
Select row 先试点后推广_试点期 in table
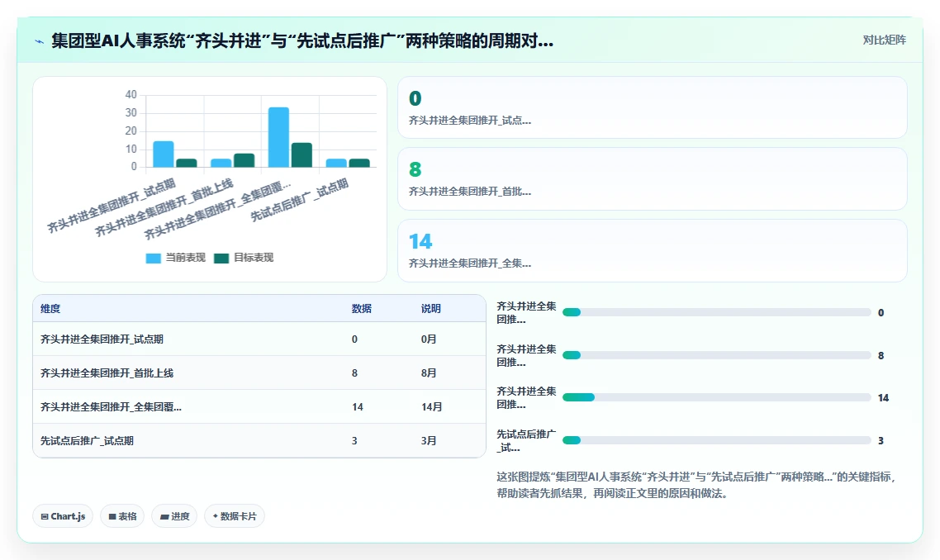[x=259, y=441]
